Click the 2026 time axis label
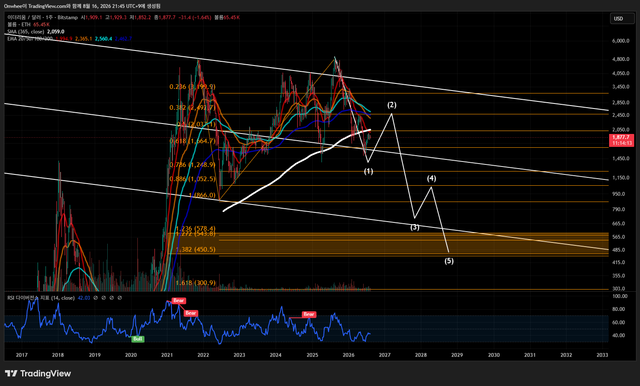 (348, 355)
